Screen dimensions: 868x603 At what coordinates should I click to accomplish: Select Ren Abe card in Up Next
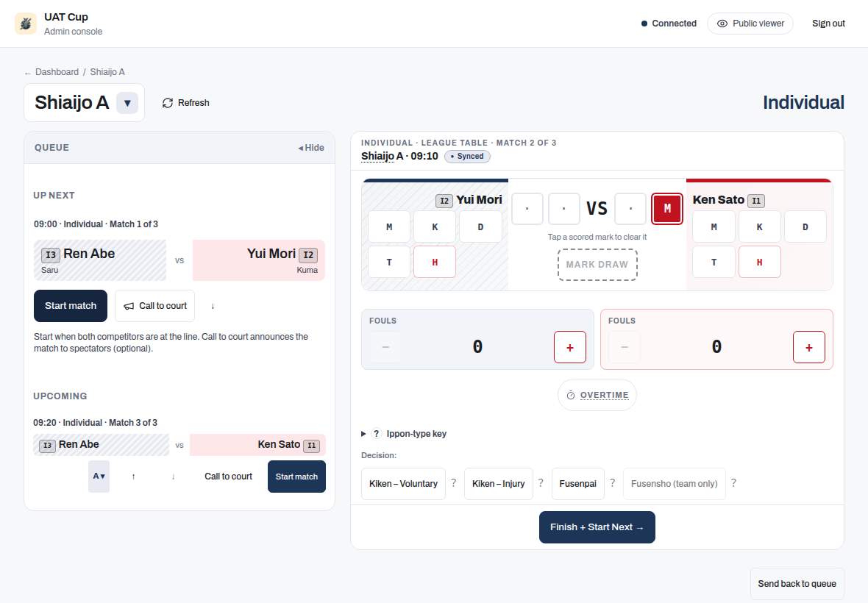coord(99,260)
